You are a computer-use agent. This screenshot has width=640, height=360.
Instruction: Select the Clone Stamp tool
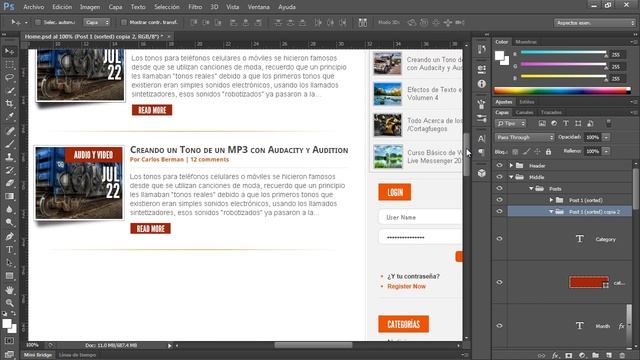9,157
